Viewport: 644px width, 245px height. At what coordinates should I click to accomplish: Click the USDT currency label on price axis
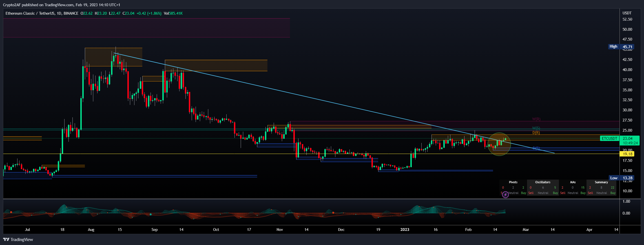click(x=627, y=13)
